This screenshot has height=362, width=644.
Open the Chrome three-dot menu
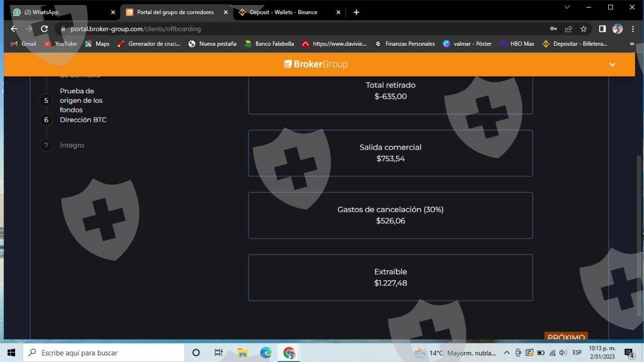[x=633, y=29]
